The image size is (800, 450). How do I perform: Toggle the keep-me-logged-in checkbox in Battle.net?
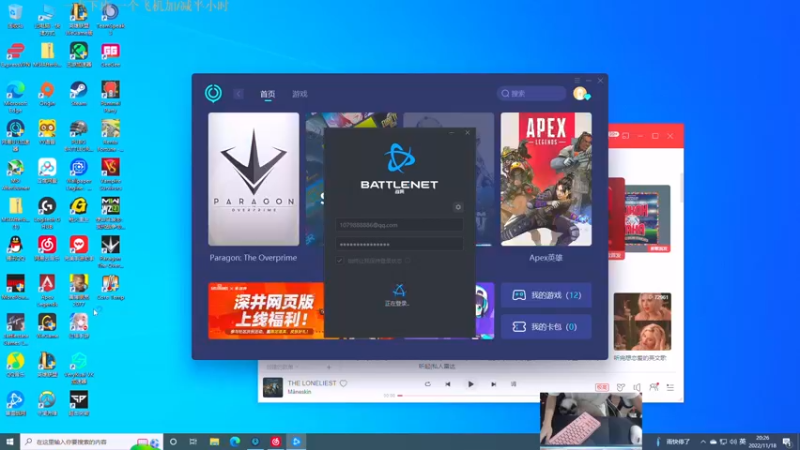pos(340,261)
